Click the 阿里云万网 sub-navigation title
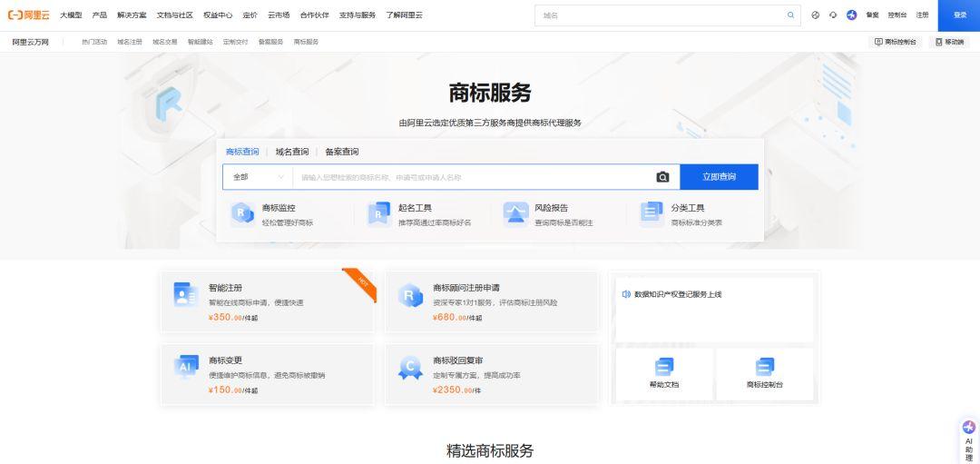 (x=31, y=42)
